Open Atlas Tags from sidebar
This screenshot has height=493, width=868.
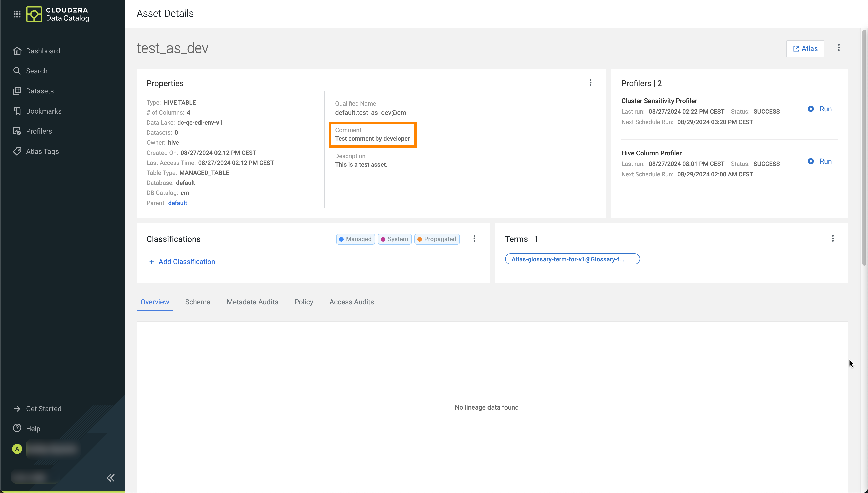42,151
